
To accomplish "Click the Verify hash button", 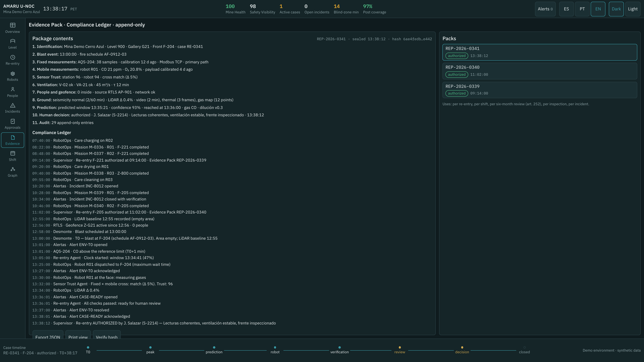I will [x=107, y=335].
